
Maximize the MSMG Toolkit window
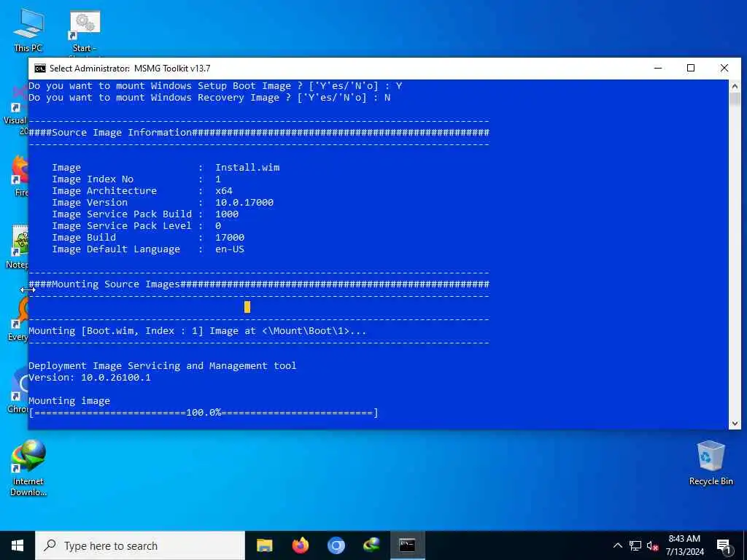click(691, 68)
